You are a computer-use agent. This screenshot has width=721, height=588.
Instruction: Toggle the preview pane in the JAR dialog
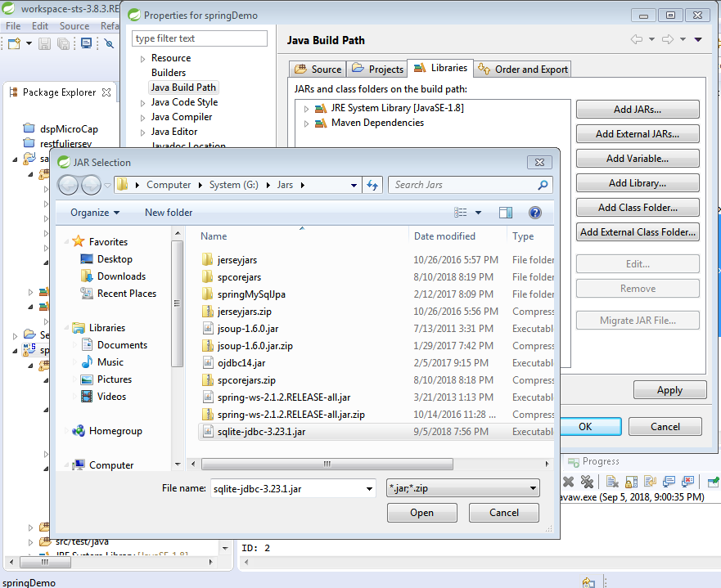506,213
